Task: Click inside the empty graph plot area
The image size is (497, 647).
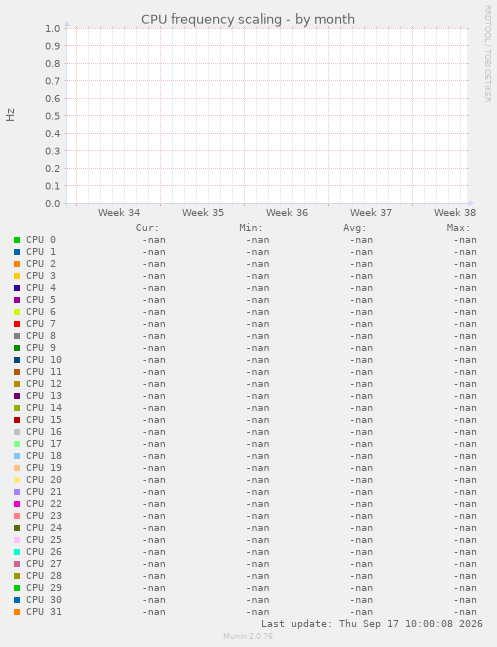Action: [x=267, y=116]
